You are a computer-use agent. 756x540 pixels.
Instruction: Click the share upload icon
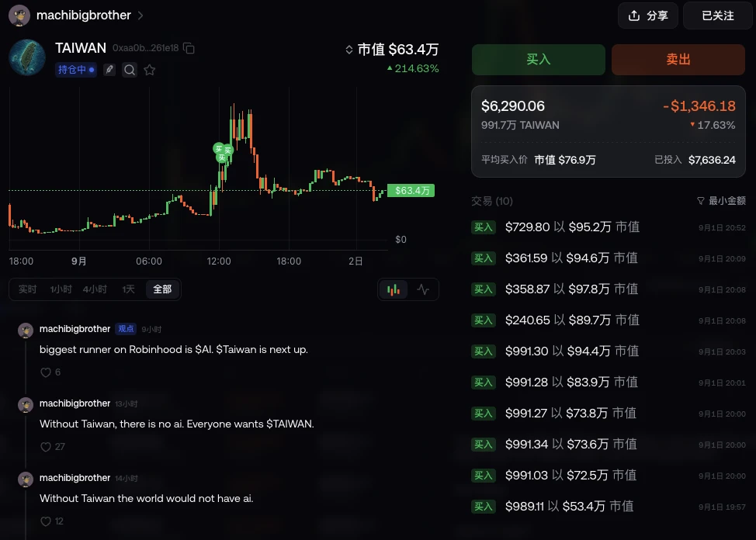[634, 16]
